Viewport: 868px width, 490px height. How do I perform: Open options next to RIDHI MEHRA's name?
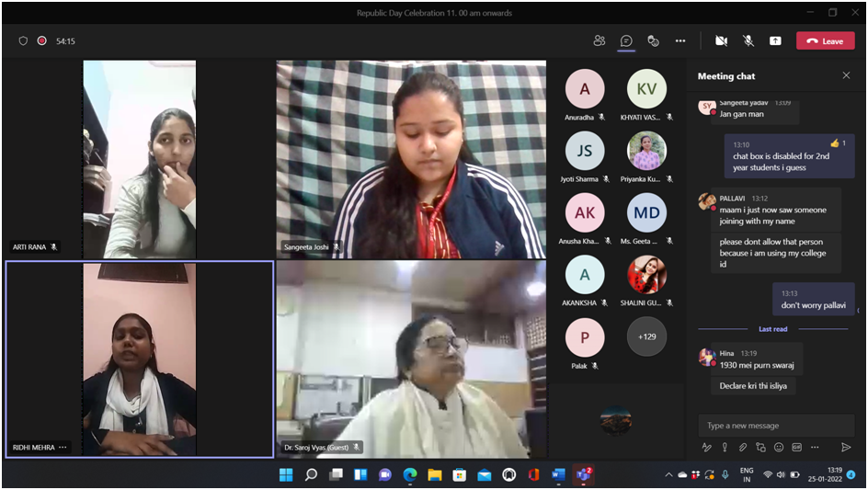(63, 448)
